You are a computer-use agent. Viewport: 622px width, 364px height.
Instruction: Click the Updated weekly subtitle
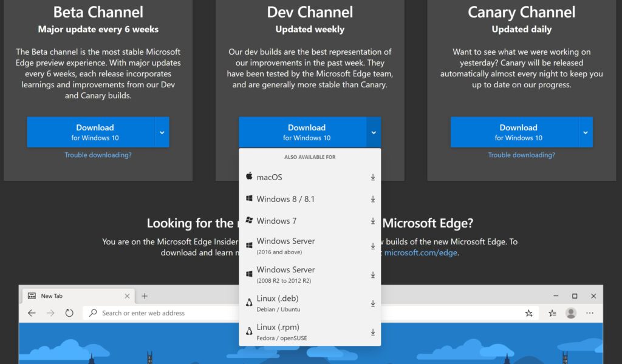pos(310,29)
